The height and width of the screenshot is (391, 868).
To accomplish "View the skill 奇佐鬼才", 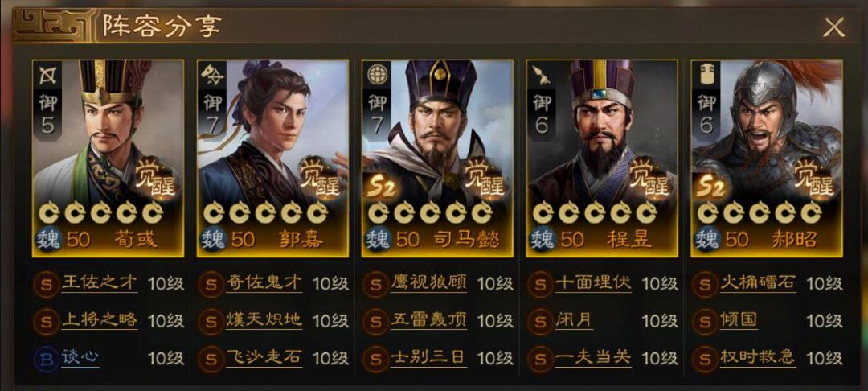I will coord(264,283).
